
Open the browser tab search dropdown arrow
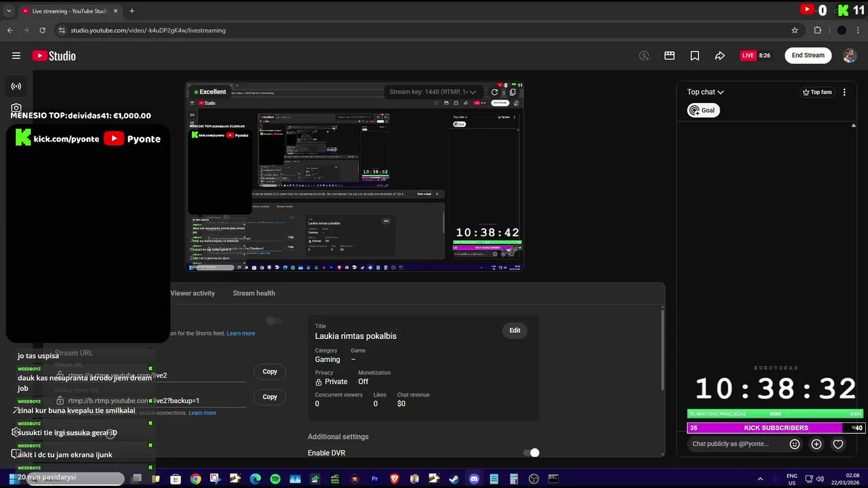point(9,11)
